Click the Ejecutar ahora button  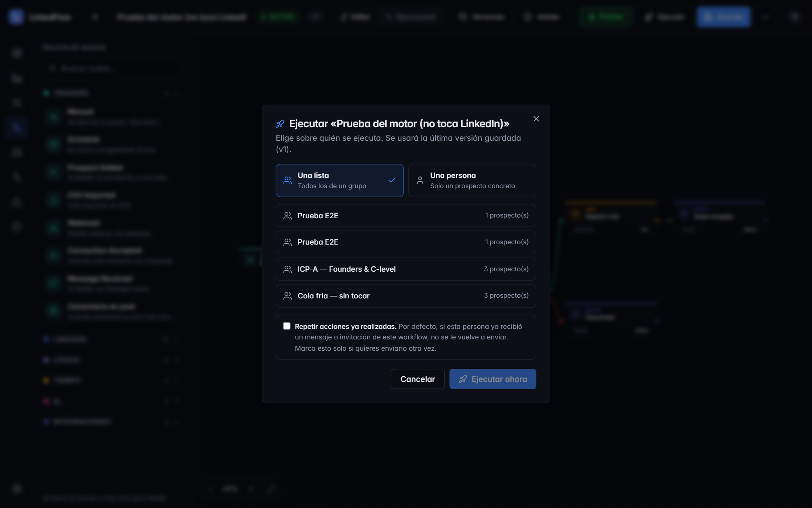pos(492,379)
